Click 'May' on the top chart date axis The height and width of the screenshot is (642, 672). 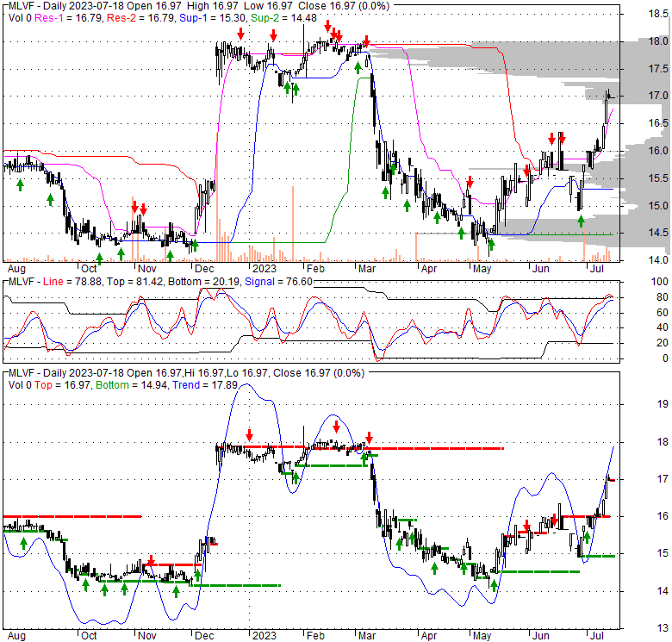pos(482,269)
